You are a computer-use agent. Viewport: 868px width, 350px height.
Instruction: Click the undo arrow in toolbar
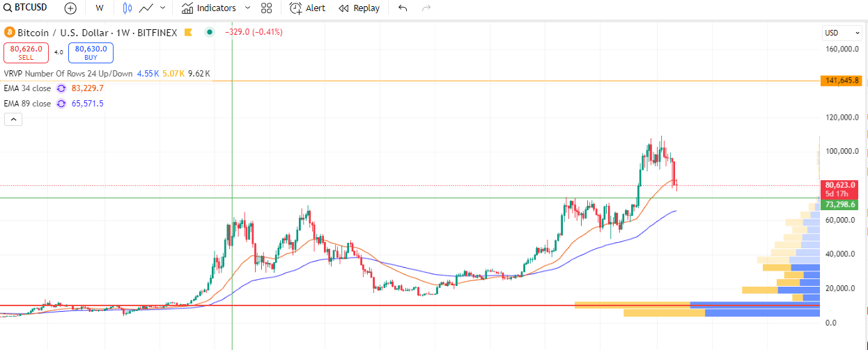(x=403, y=8)
